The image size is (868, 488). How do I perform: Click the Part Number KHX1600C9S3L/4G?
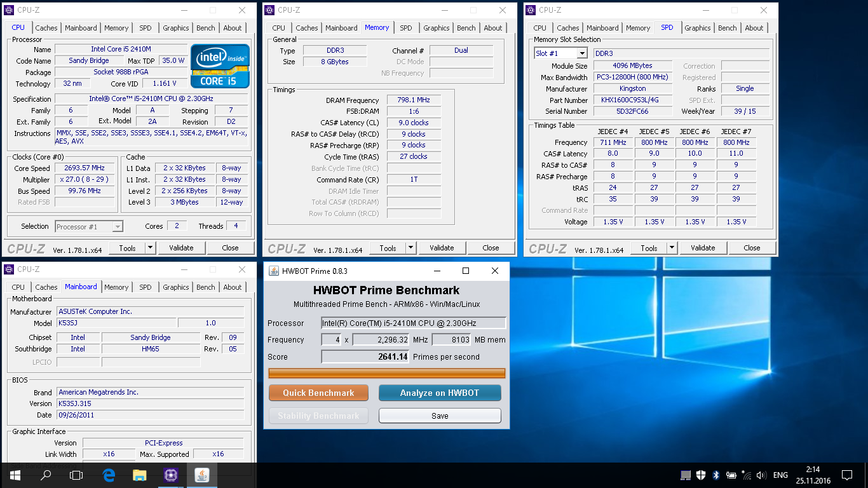(x=632, y=100)
